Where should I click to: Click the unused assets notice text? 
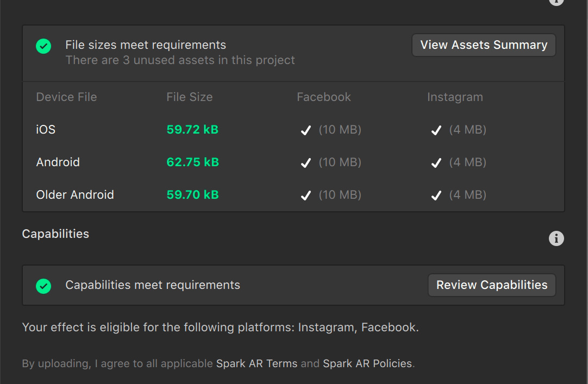[x=180, y=60]
